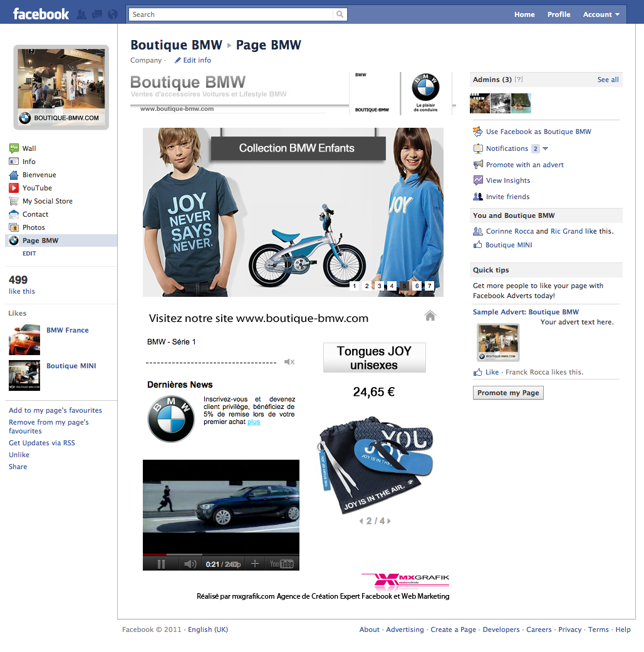The width and height of the screenshot is (644, 652).
Task: Toggle the muted speaker icon for Série 1
Action: tap(289, 362)
